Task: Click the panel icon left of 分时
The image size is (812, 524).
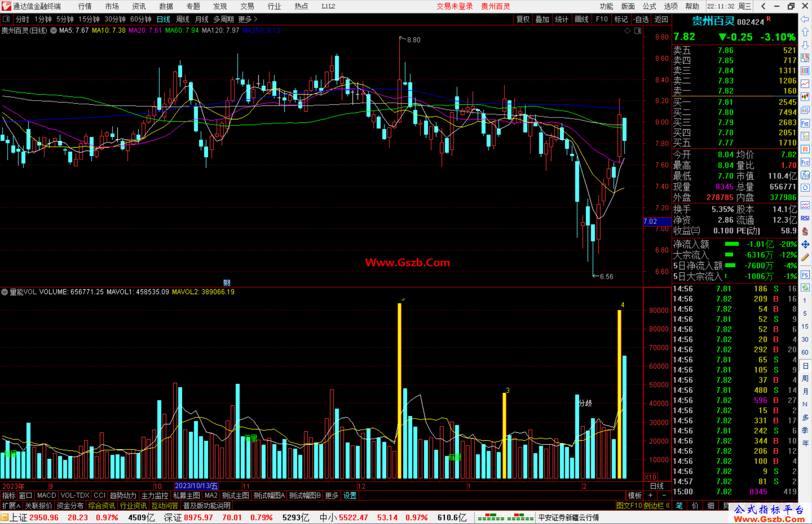Action: pos(6,19)
